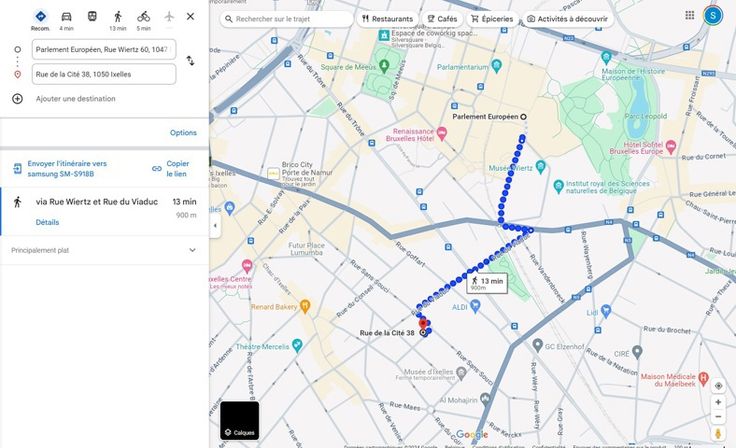This screenshot has height=448, width=736.
Task: Expand the Principalement plat elevation section
Action: (192, 250)
